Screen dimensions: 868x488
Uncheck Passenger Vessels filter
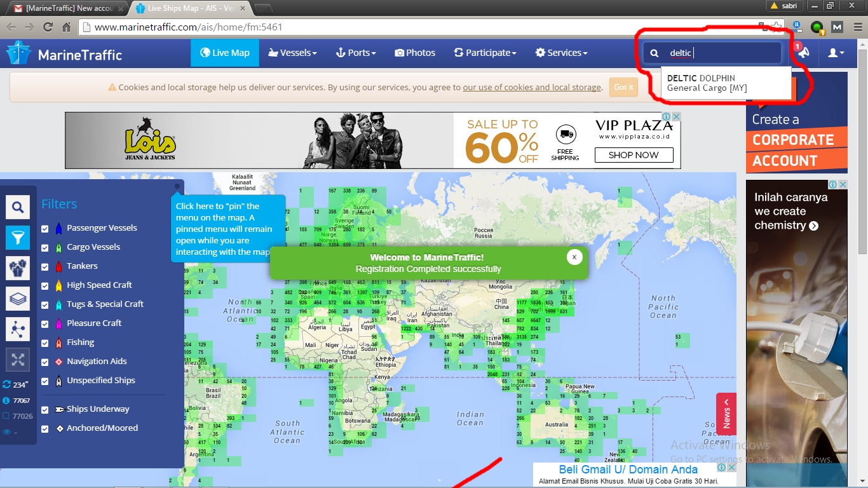coord(45,229)
